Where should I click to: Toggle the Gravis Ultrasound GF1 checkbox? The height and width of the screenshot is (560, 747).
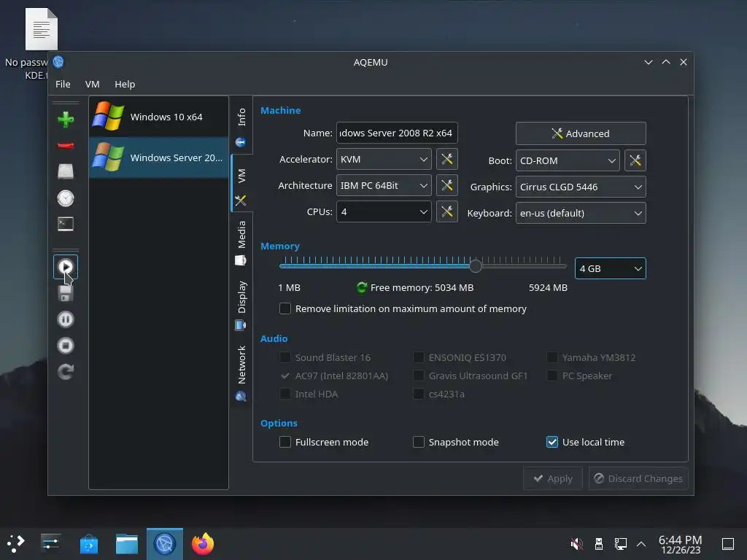[x=418, y=376]
